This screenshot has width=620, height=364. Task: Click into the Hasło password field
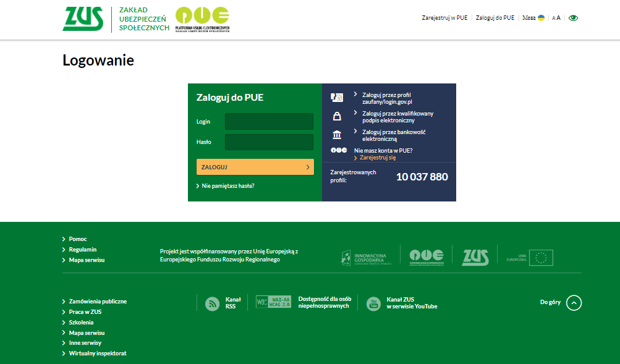coord(269,142)
